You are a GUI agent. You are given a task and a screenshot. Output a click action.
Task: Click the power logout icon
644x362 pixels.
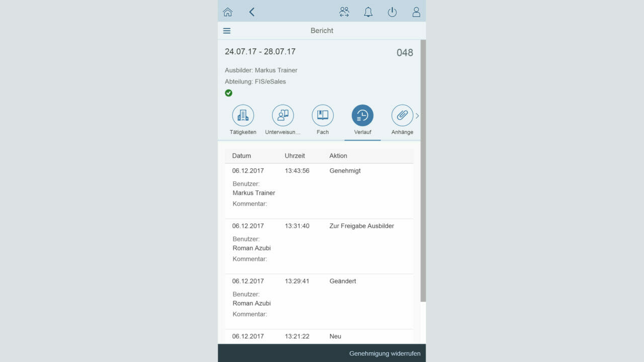pos(392,12)
